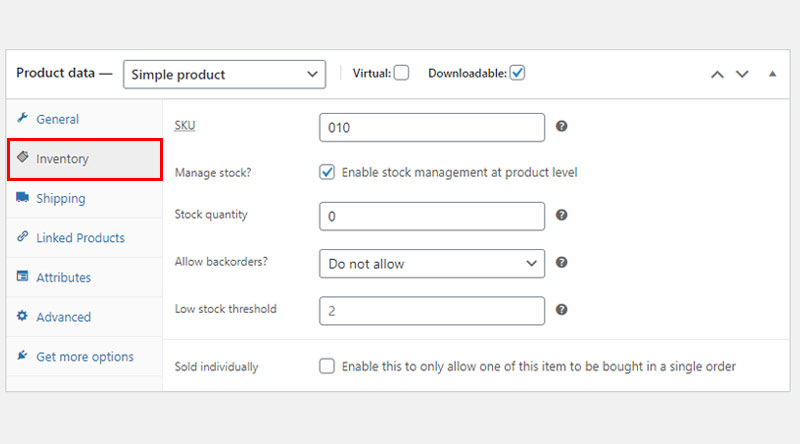Move Product data panel up arrow
The width and height of the screenshot is (800, 444).
click(x=717, y=75)
